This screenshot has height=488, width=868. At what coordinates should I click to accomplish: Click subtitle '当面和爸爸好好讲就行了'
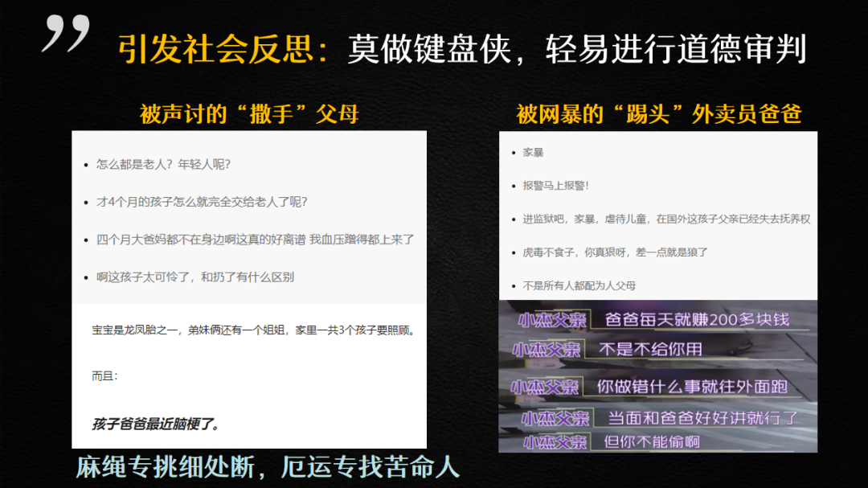pos(703,417)
